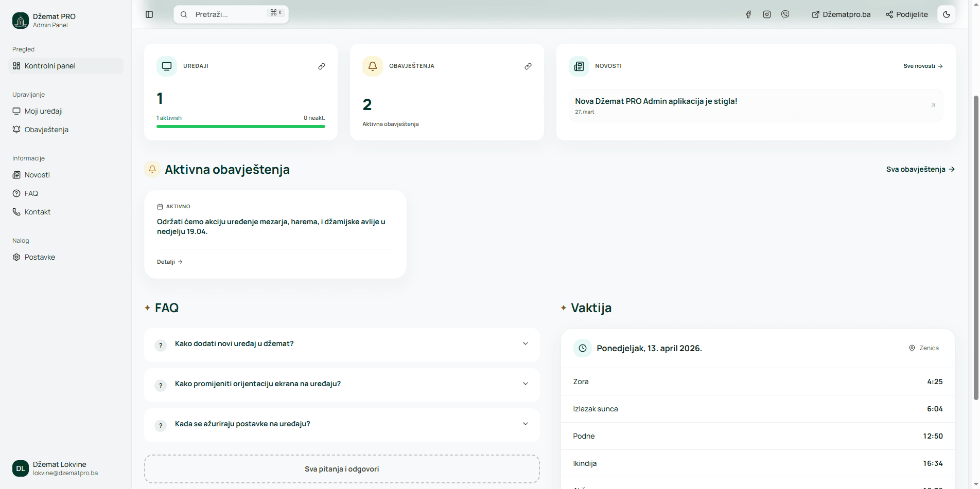Click the newspaper icon on the NOVOSTI card
Screen dimensions: 980x489
[x=579, y=66]
